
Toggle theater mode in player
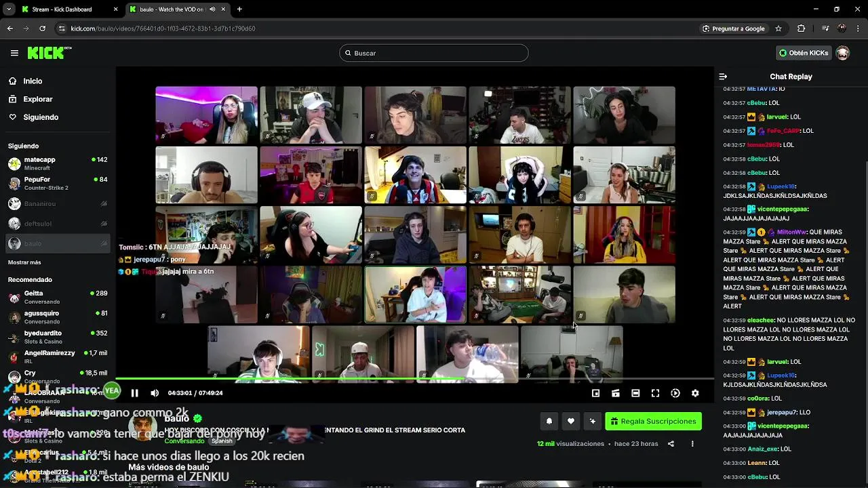coord(635,393)
